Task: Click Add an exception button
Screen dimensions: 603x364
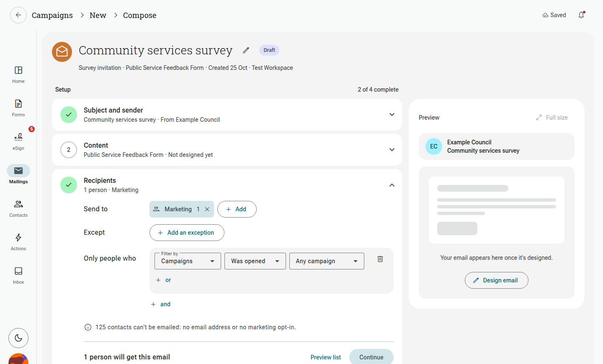Action: click(187, 233)
